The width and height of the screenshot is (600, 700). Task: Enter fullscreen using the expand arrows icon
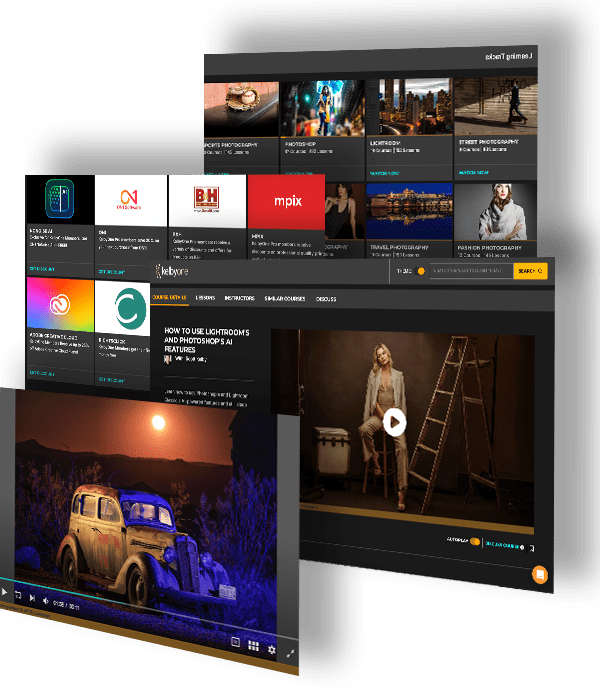coord(290,653)
